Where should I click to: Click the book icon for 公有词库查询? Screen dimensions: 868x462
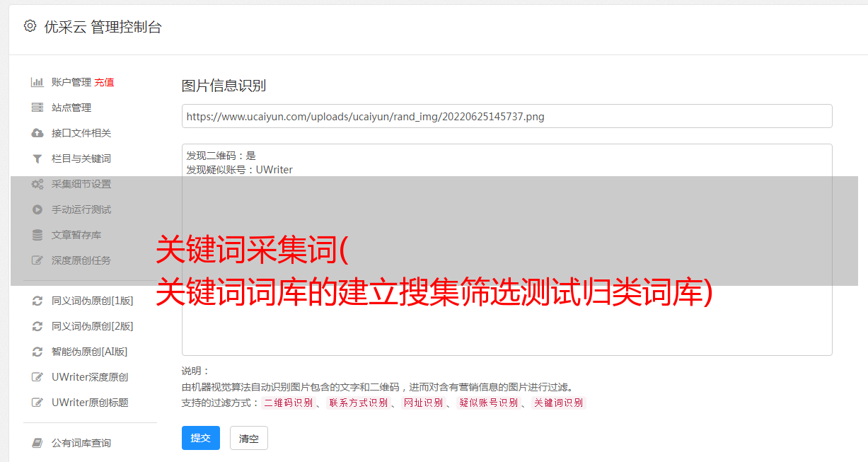37,443
